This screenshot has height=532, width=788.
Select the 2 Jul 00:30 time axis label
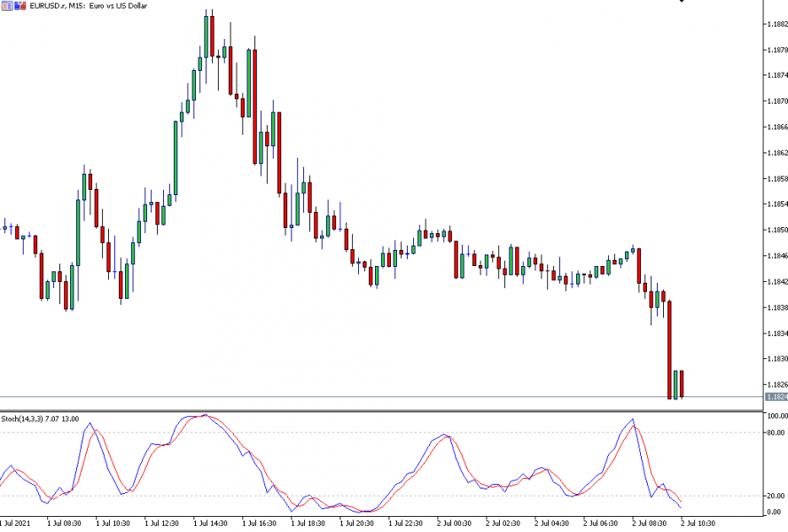(x=452, y=523)
